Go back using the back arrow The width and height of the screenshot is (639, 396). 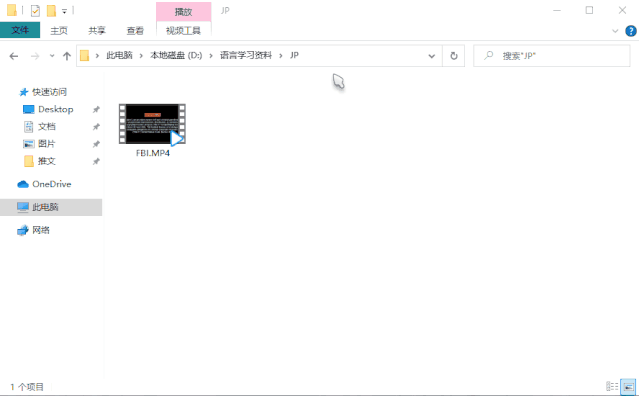coord(14,56)
